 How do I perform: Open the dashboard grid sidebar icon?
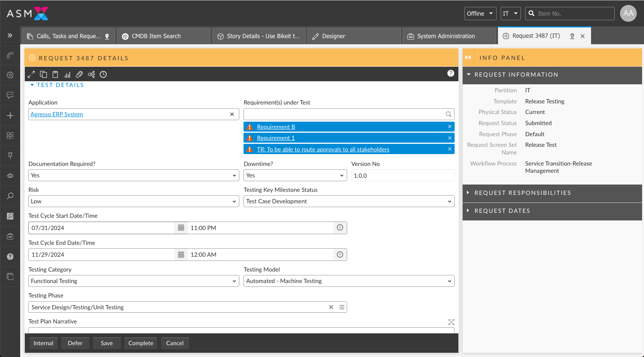pos(10,135)
